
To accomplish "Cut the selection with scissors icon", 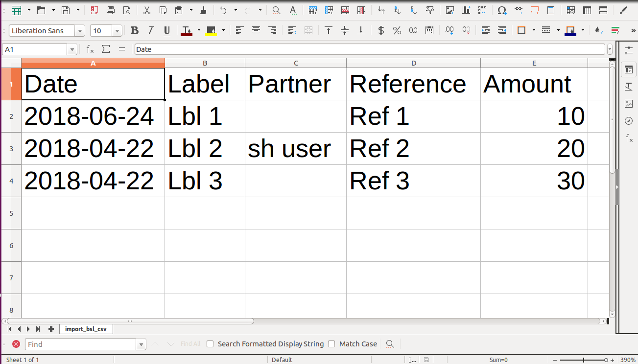I will (x=147, y=10).
